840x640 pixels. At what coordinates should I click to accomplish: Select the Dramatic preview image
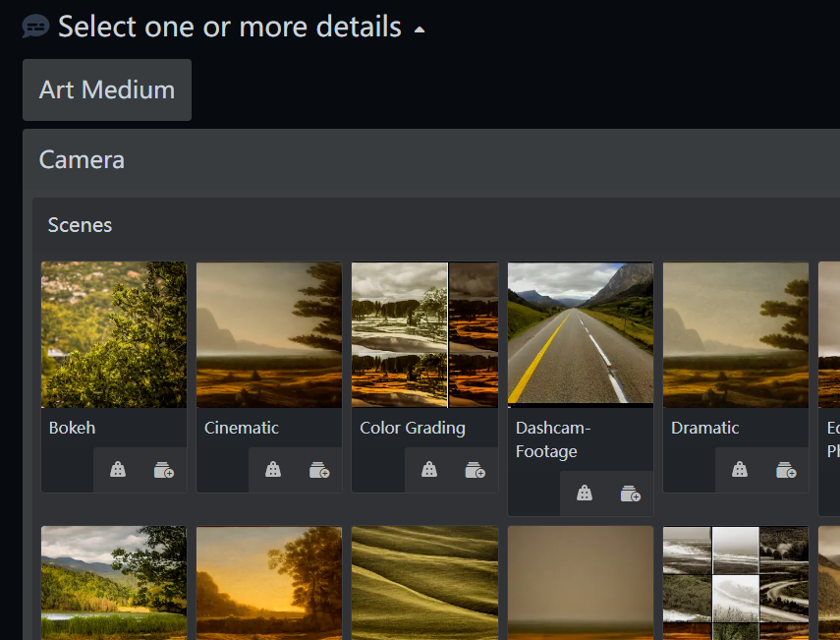(736, 334)
